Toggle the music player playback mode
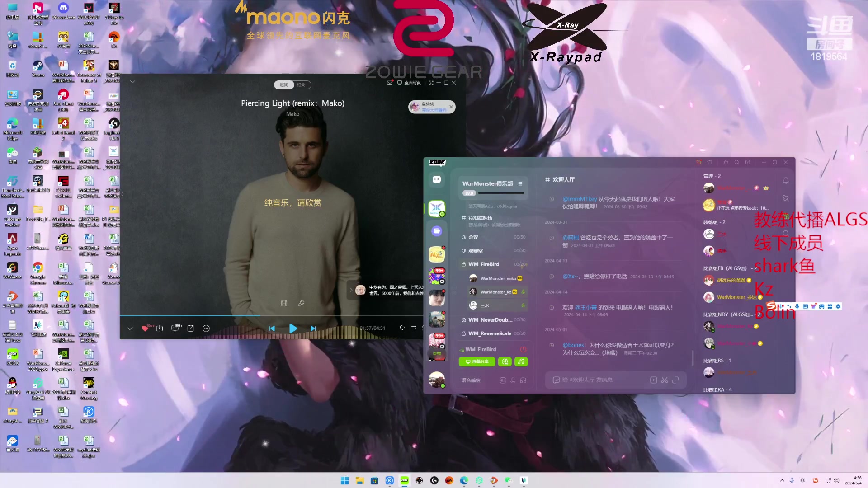Image resolution: width=868 pixels, height=488 pixels. (x=414, y=328)
